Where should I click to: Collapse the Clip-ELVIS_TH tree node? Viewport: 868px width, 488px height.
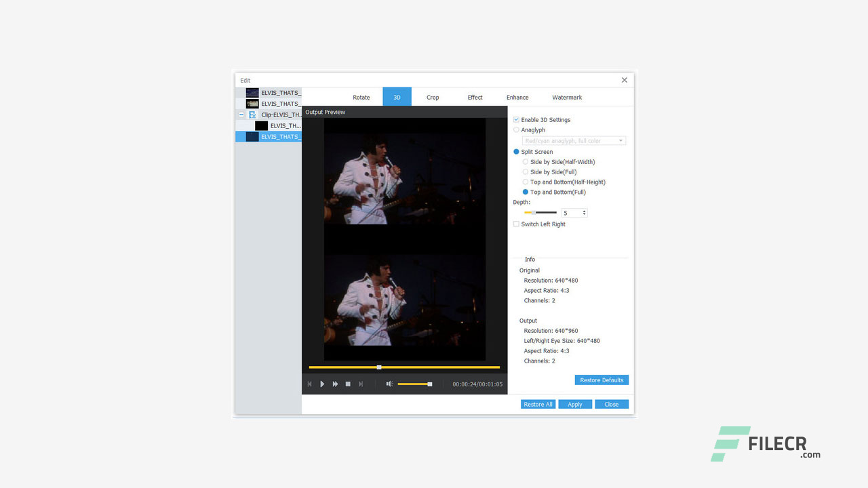pyautogui.click(x=241, y=115)
